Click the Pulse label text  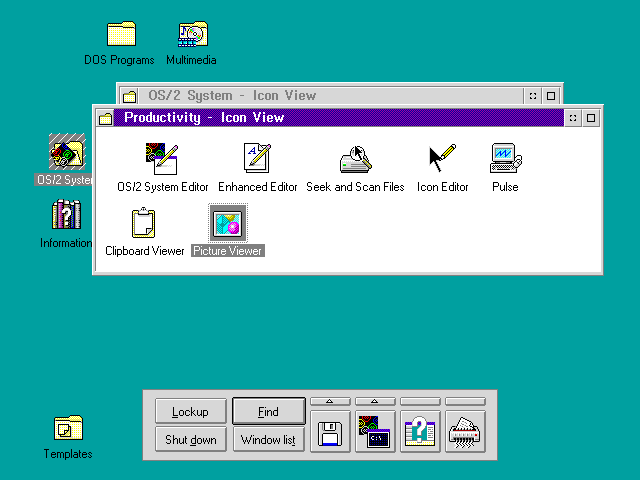click(505, 187)
